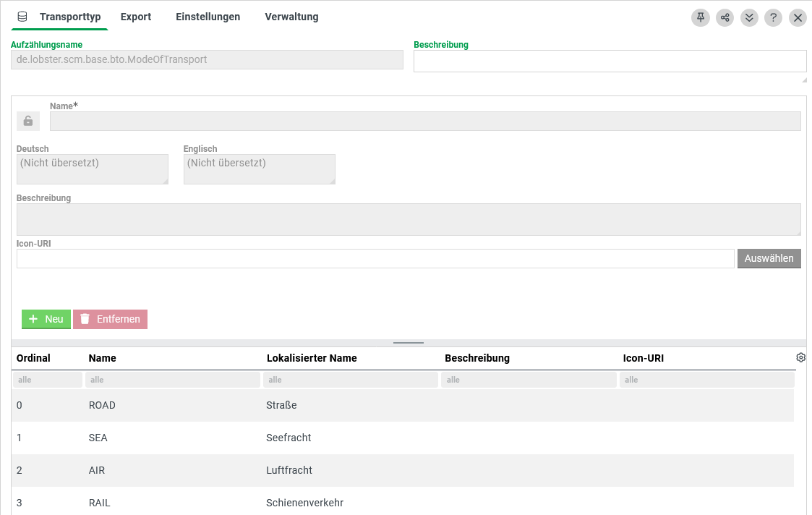Image resolution: width=812 pixels, height=515 pixels.
Task: Select the ROAD table row
Action: (402, 405)
